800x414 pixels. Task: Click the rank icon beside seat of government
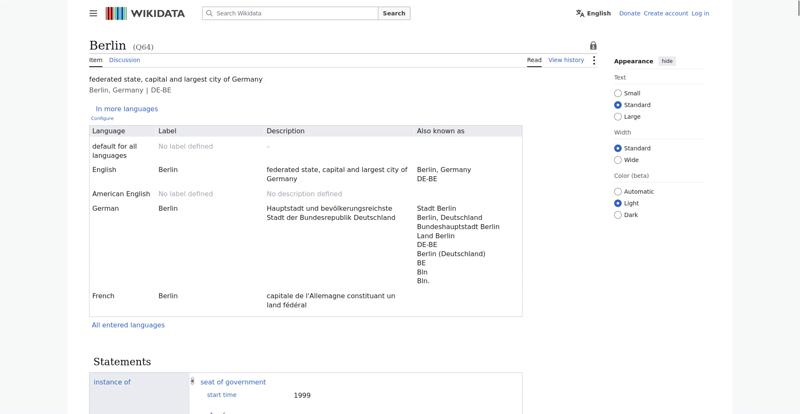coord(192,381)
